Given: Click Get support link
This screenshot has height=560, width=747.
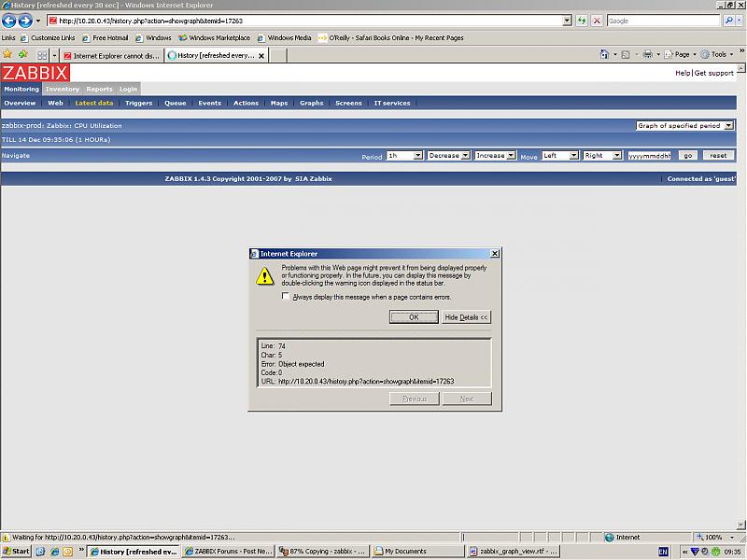Looking at the screenshot, I should [x=713, y=73].
